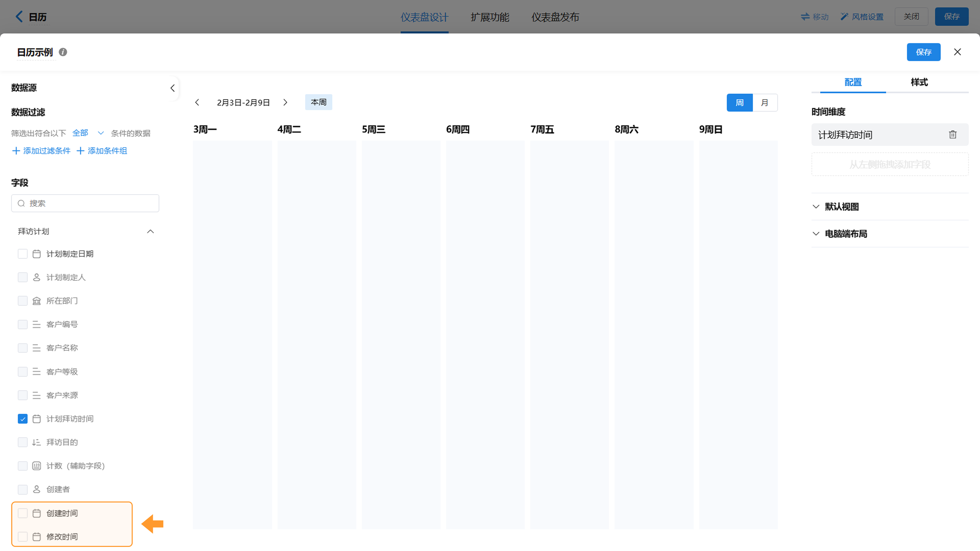
Task: Save the 日历示例 component
Action: [x=924, y=52]
